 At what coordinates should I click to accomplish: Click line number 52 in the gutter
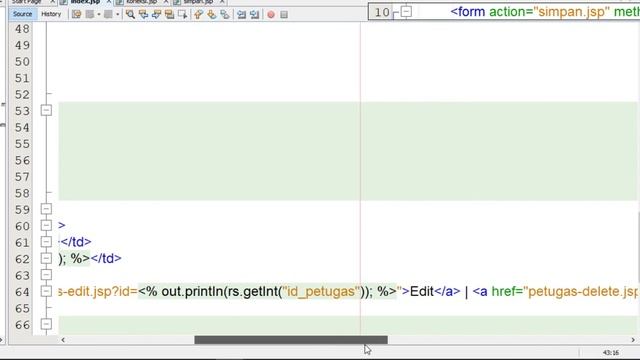(22, 95)
